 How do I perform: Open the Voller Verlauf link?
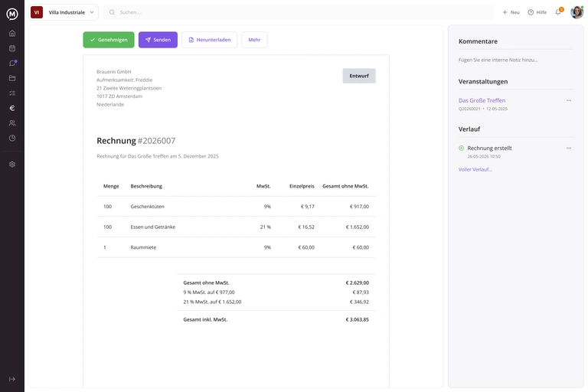coord(475,169)
